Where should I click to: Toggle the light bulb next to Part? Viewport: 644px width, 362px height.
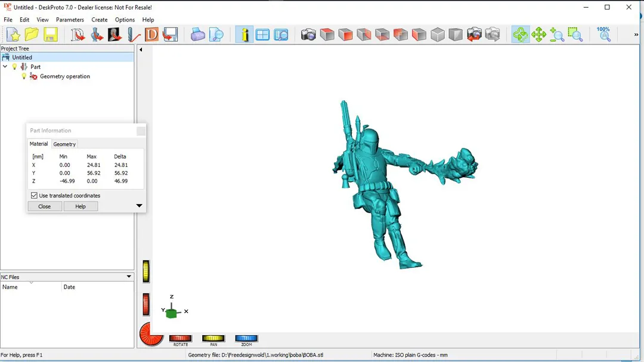[14, 67]
